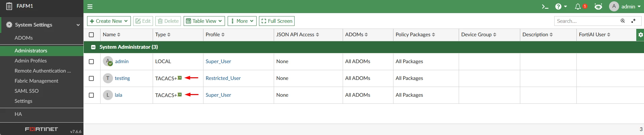Click the Fortinet logo

coord(41,129)
